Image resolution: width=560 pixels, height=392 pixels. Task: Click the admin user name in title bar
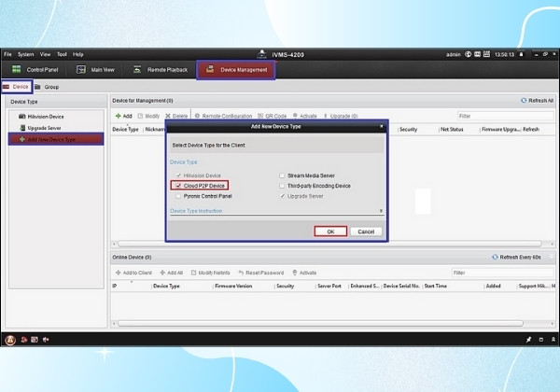point(454,54)
